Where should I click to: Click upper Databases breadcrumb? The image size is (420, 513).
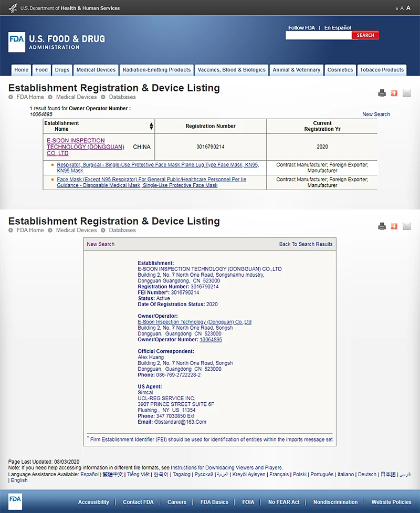click(x=122, y=97)
